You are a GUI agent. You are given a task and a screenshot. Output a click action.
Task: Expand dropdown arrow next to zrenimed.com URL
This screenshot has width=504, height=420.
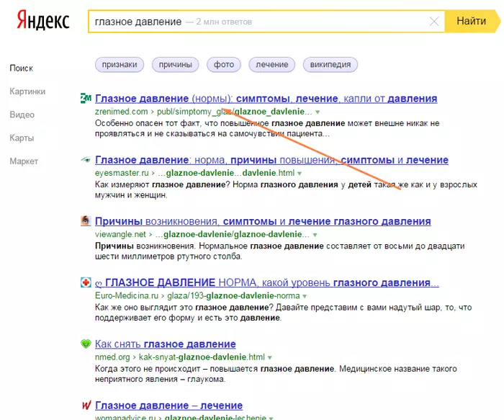coord(318,112)
